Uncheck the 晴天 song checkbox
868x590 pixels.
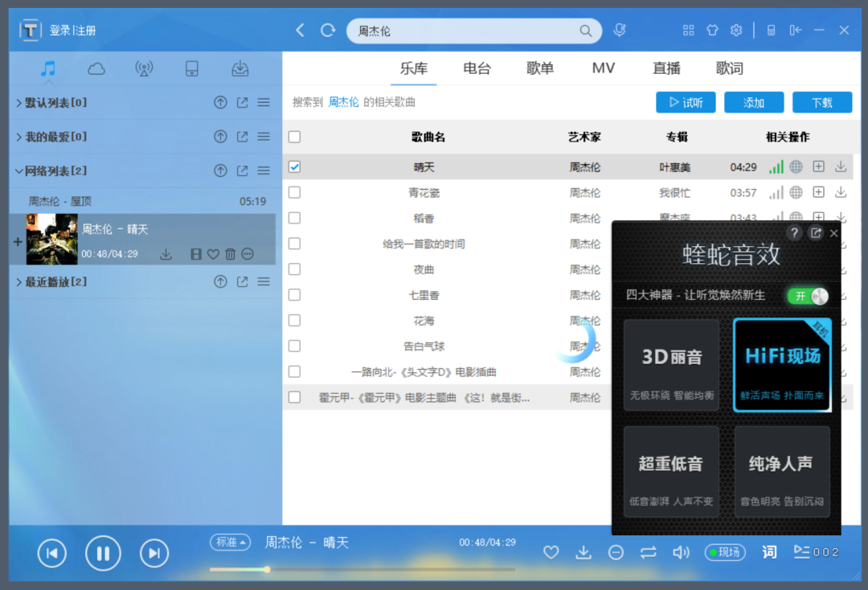[x=294, y=166]
